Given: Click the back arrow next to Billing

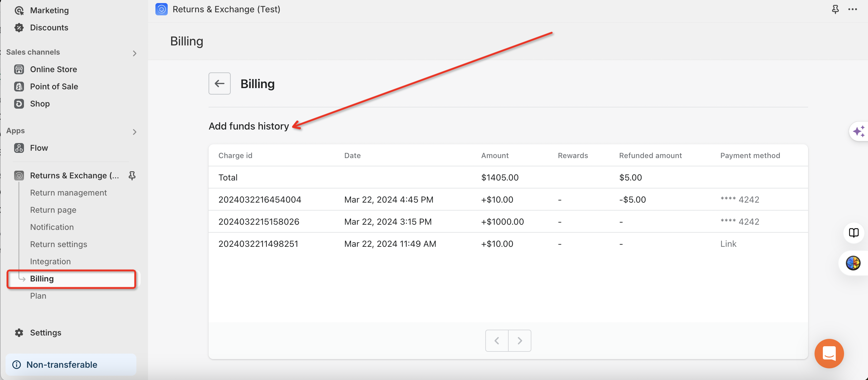Looking at the screenshot, I should pos(219,83).
